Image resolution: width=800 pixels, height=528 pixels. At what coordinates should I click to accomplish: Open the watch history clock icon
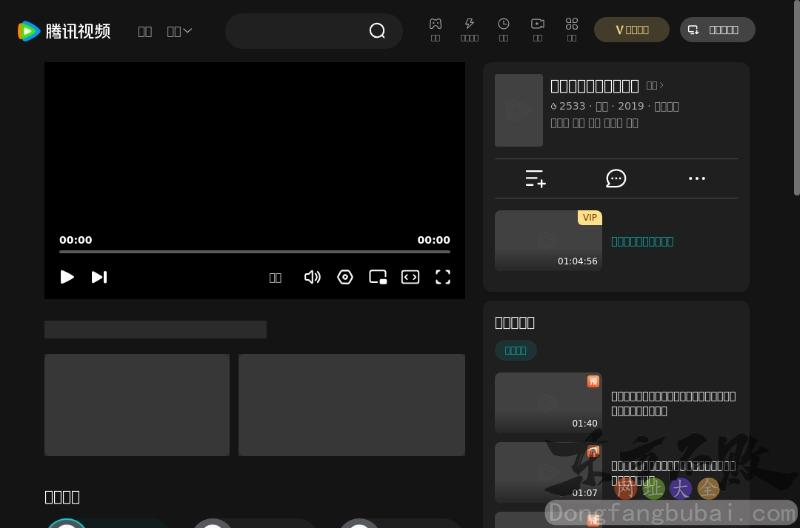pyautogui.click(x=503, y=24)
